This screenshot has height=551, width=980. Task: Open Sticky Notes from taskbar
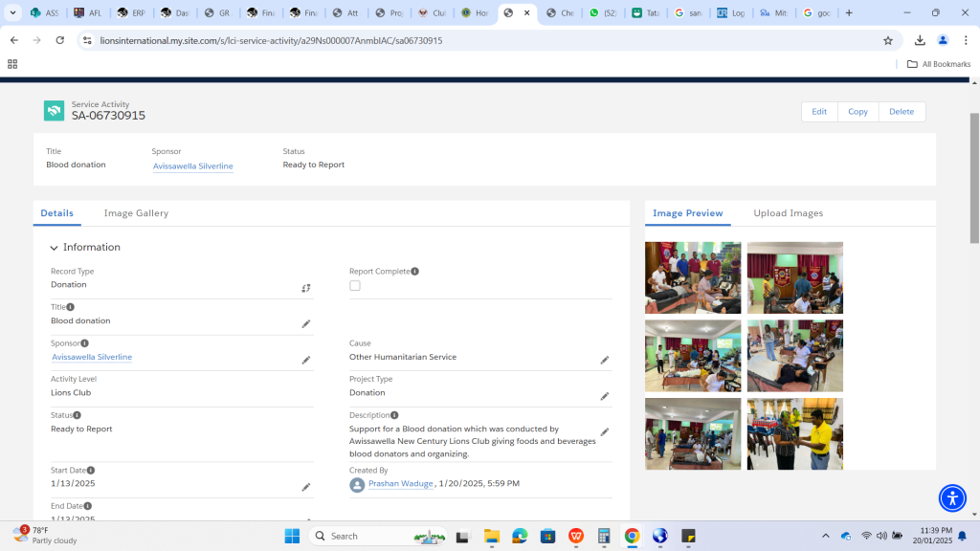(688, 536)
